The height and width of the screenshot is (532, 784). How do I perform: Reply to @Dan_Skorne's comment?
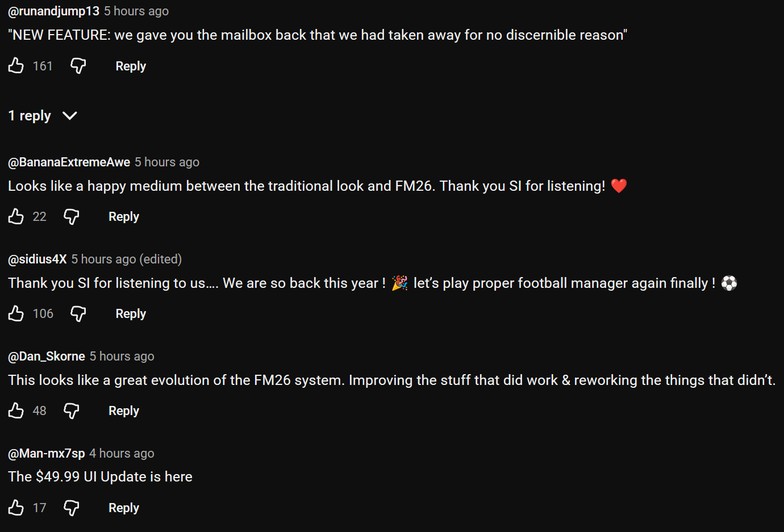(x=124, y=411)
